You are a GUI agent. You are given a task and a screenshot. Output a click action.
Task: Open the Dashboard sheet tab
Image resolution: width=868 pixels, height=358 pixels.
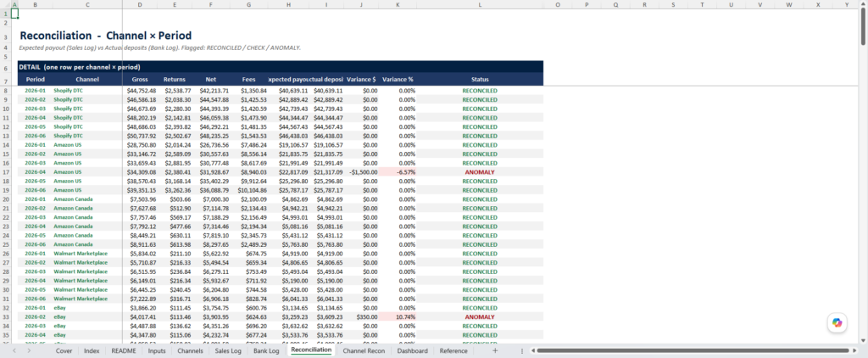pos(412,351)
